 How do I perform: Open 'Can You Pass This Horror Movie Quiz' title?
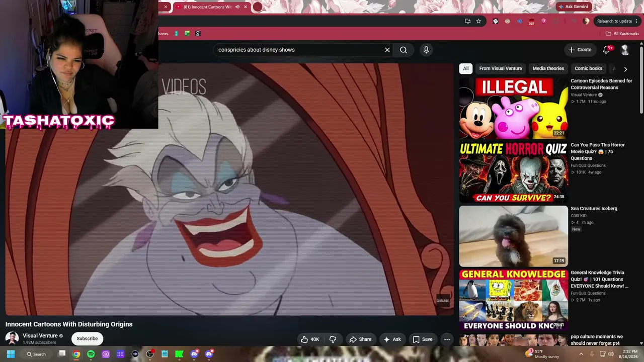click(598, 151)
